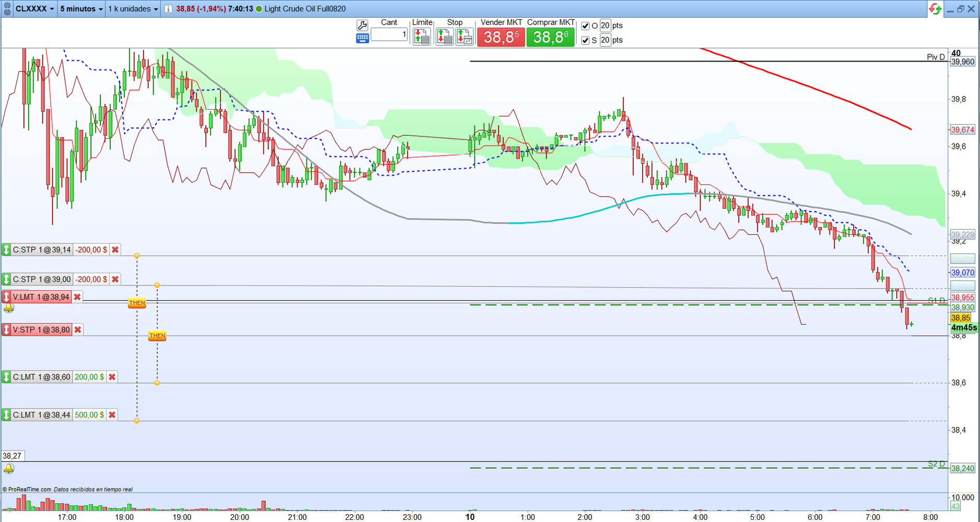980x522 pixels.
Task: Click the orange node on the 39,14 order line
Action: 137,256
